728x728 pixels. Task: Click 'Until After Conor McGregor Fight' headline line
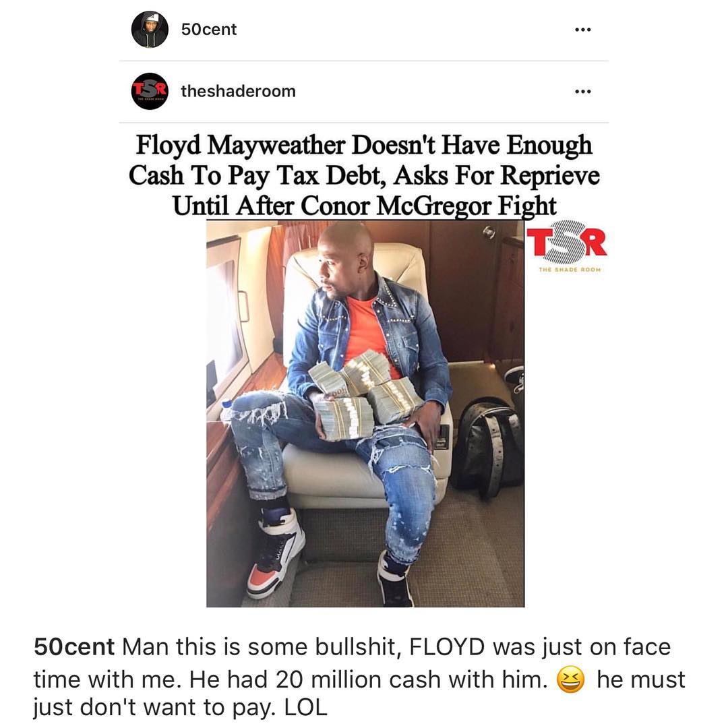364,205
